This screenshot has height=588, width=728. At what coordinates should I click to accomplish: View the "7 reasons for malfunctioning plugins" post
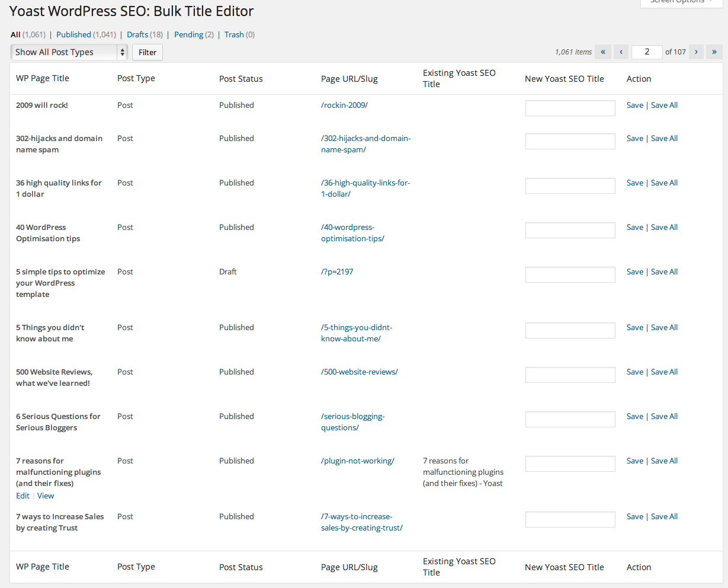[x=45, y=496]
